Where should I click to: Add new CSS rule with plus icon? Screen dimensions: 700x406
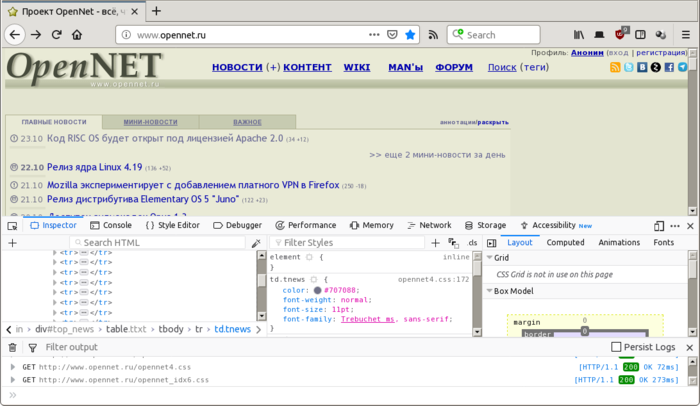(x=435, y=243)
